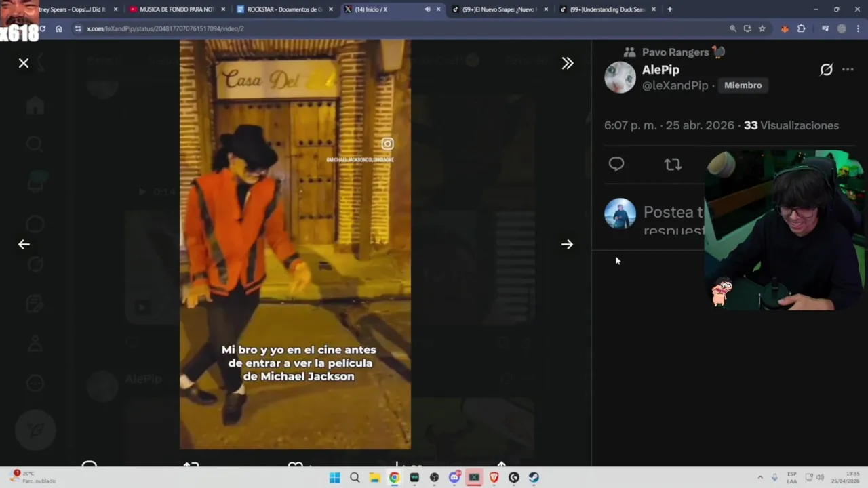Mute audio on the Inicio / X tab
Image resolution: width=868 pixels, height=488 pixels.
point(427,9)
